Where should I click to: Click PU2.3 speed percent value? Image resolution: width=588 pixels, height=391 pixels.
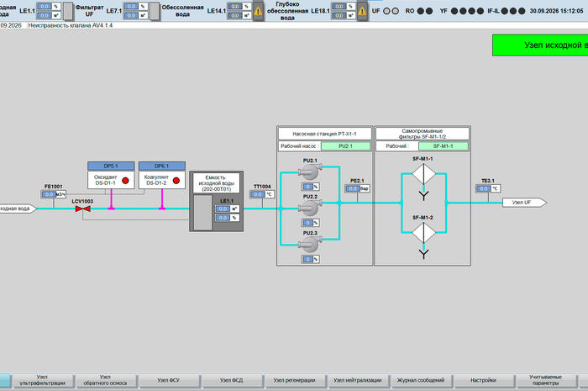tap(307, 259)
